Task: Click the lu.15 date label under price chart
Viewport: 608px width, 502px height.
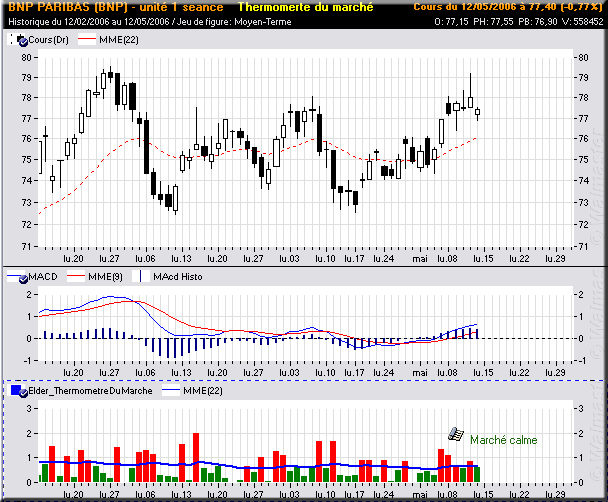Action: click(x=483, y=259)
